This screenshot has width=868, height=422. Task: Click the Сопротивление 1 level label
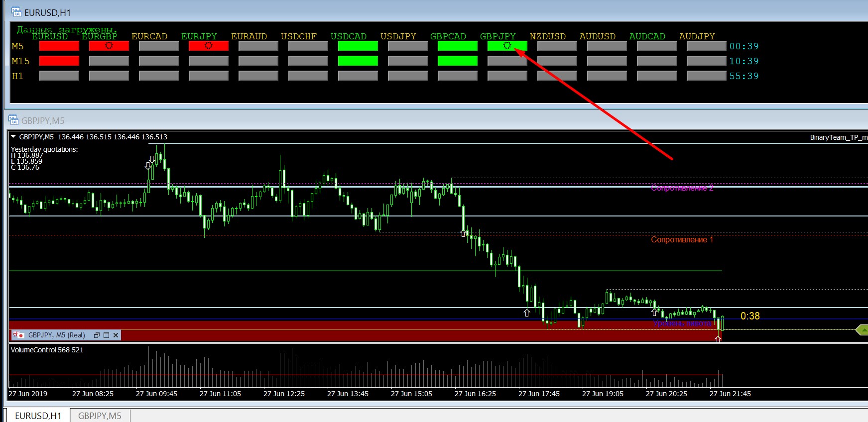(x=682, y=240)
